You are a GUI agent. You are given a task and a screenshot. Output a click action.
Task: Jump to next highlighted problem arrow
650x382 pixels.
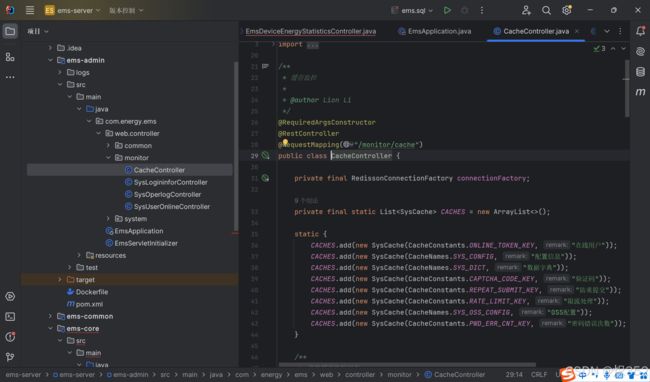(623, 48)
